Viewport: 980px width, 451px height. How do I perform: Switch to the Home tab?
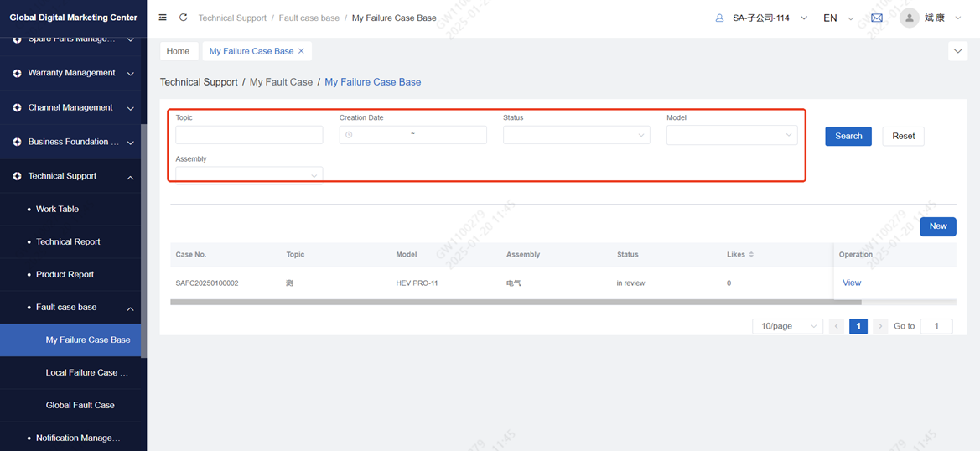179,51
